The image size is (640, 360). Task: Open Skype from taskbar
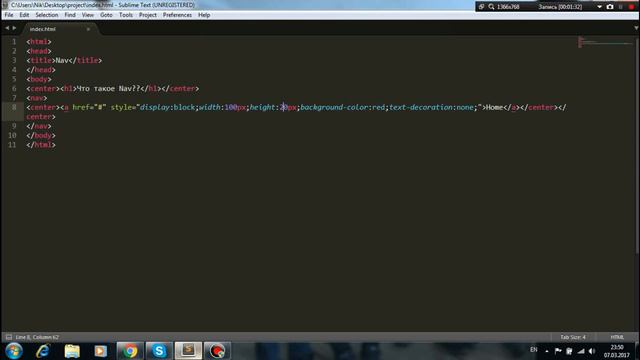coord(159,351)
